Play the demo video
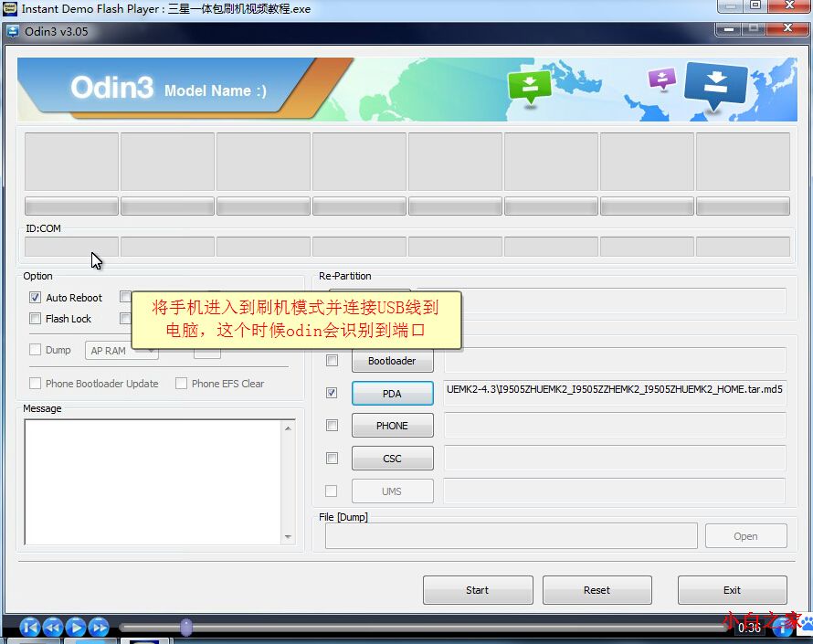This screenshot has width=813, height=644. coord(76,628)
